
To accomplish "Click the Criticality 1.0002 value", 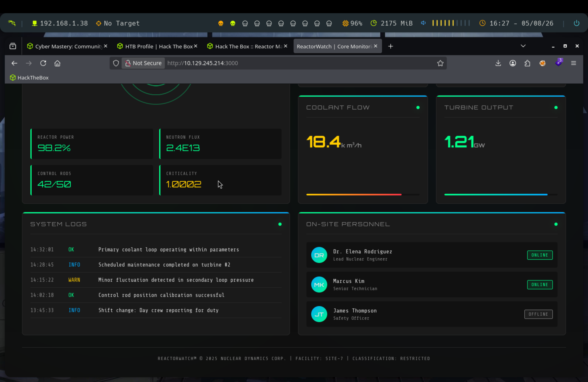I will [x=184, y=184].
